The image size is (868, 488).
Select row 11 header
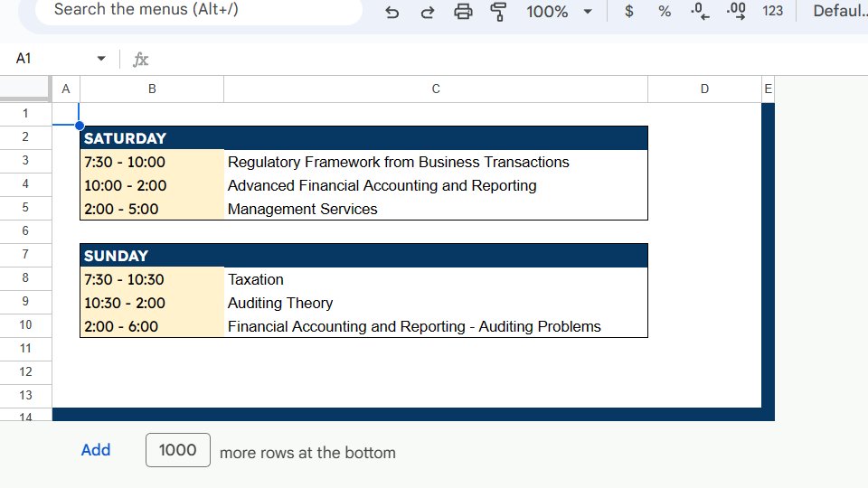(x=25, y=349)
